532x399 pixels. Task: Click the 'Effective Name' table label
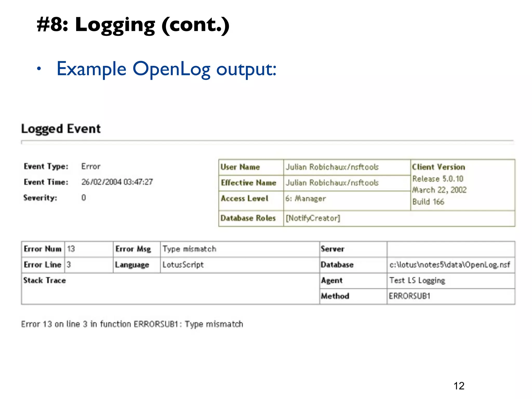[x=248, y=183]
